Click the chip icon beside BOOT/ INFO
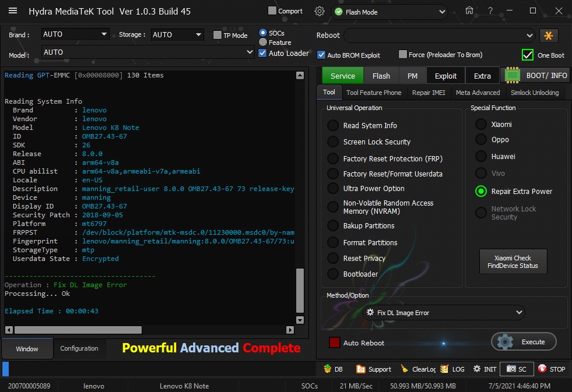Image resolution: width=572 pixels, height=392 pixels. pos(512,75)
